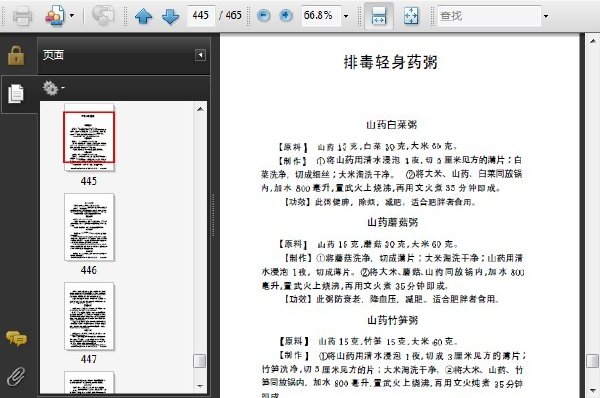Image resolution: width=600 pixels, height=398 pixels.
Task: Open the search options dropdown arrow
Action: click(546, 16)
